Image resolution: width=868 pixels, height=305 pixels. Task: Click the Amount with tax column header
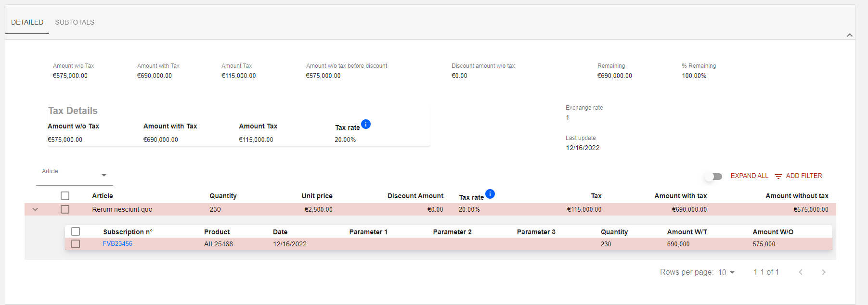[681, 196]
